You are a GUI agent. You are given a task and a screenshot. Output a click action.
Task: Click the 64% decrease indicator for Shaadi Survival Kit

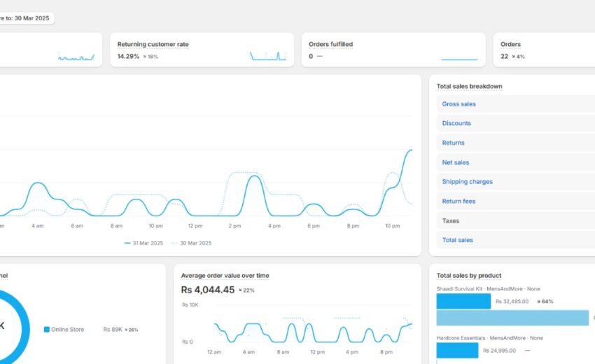[x=545, y=302]
